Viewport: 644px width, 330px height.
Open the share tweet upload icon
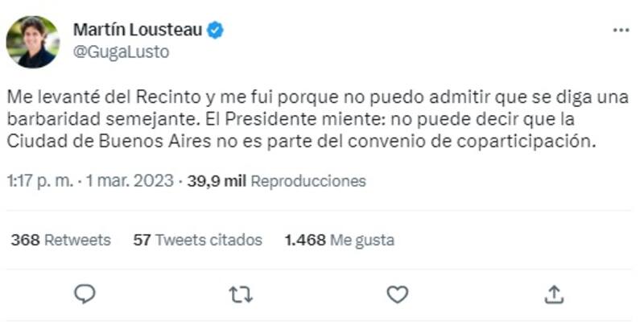click(x=554, y=295)
